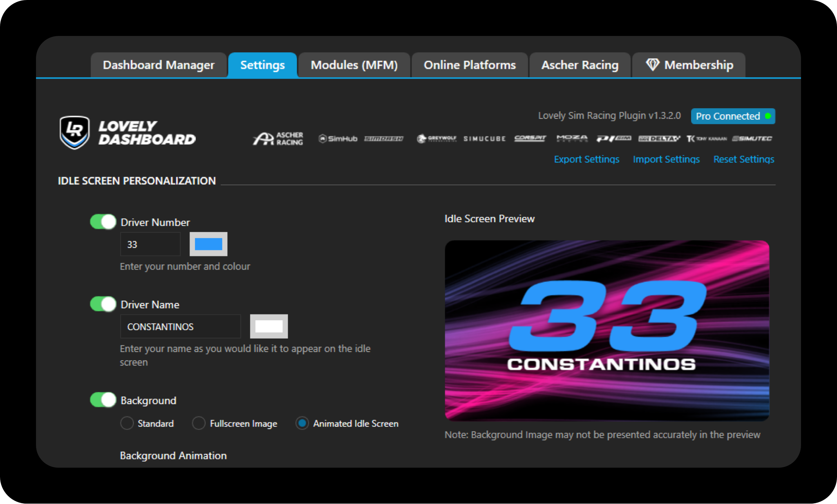837x504 pixels.
Task: Click the Simucube logo
Action: 484,139
